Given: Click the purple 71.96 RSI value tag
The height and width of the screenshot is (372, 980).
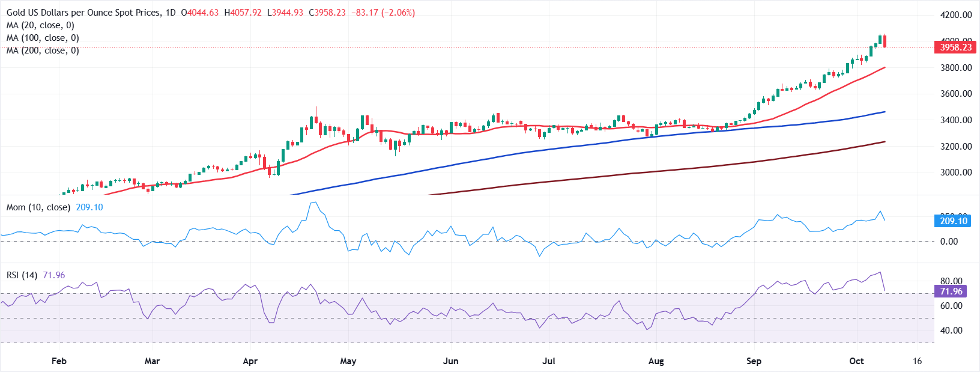Looking at the screenshot, I should [x=951, y=291].
